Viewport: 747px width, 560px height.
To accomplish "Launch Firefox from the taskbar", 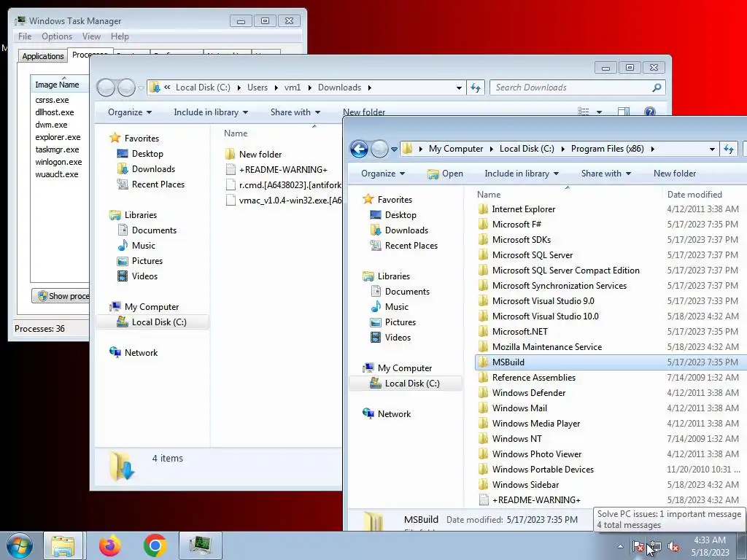I will 110,545.
